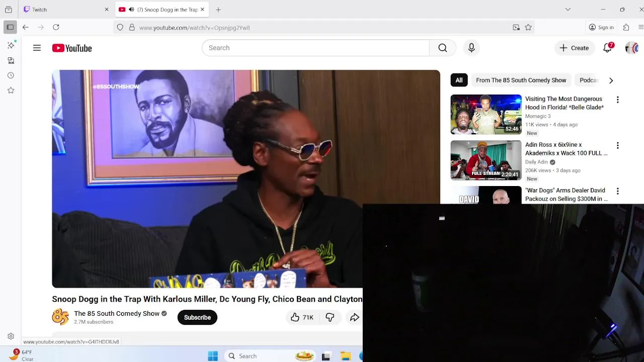Open the browser extensions puzzle icon
Screen dimensions: 644x362
(626, 27)
